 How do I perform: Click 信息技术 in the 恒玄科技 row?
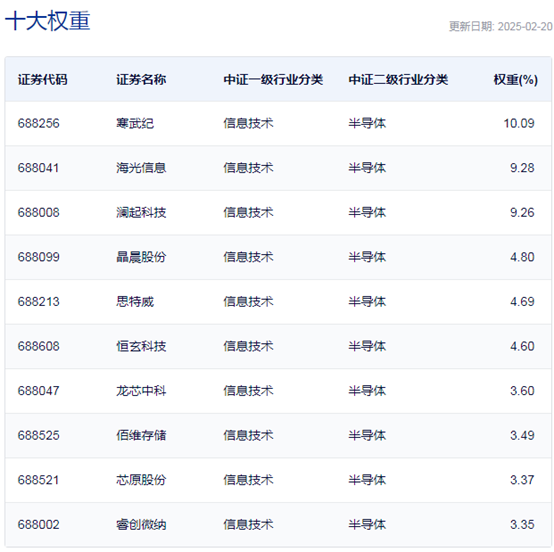tap(248, 346)
